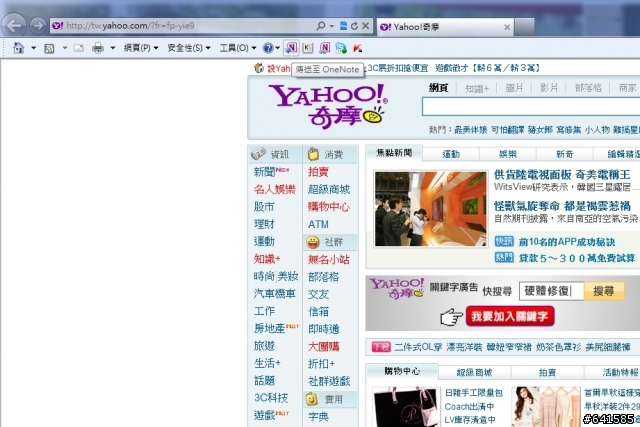Viewport: 640px width, 427px height.
Task: Go forward with the browser Forward arrow
Action: pyautogui.click(x=38, y=26)
